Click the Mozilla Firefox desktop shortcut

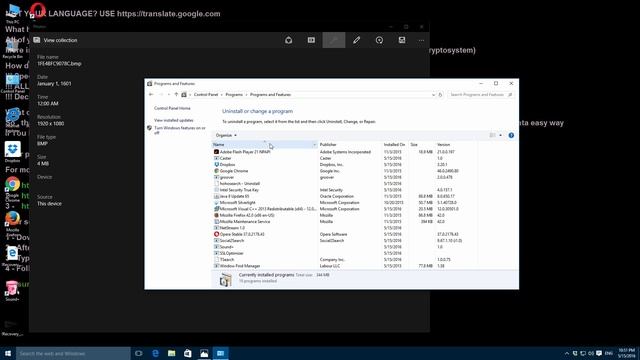13,222
